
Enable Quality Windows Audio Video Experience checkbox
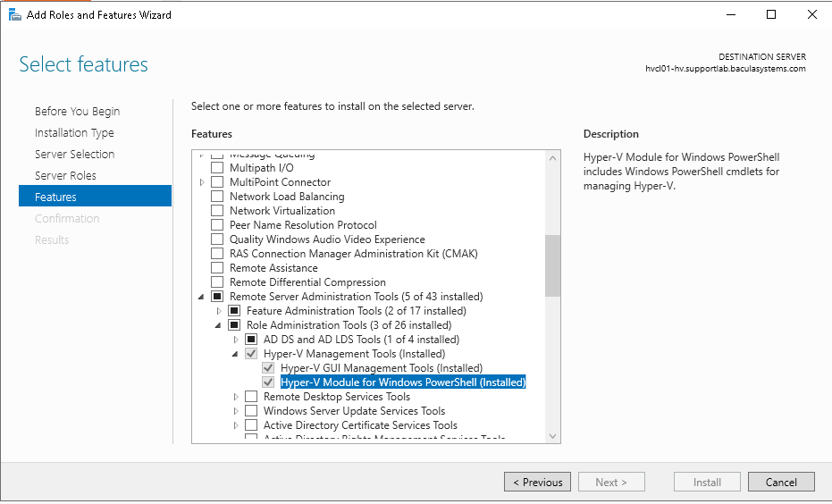pos(217,239)
